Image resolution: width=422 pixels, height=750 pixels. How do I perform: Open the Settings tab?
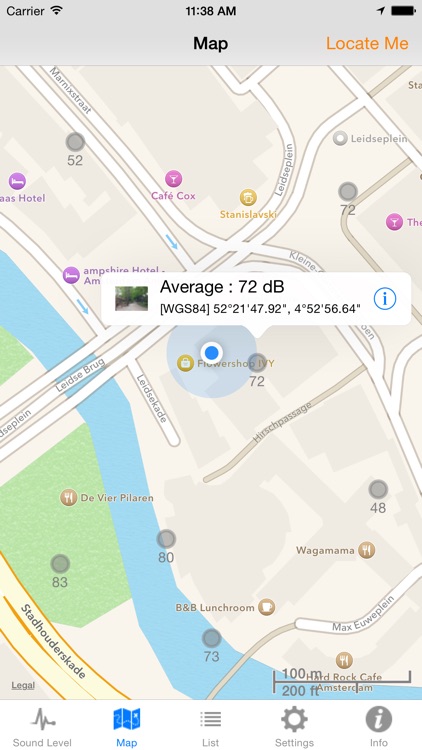[x=294, y=726]
